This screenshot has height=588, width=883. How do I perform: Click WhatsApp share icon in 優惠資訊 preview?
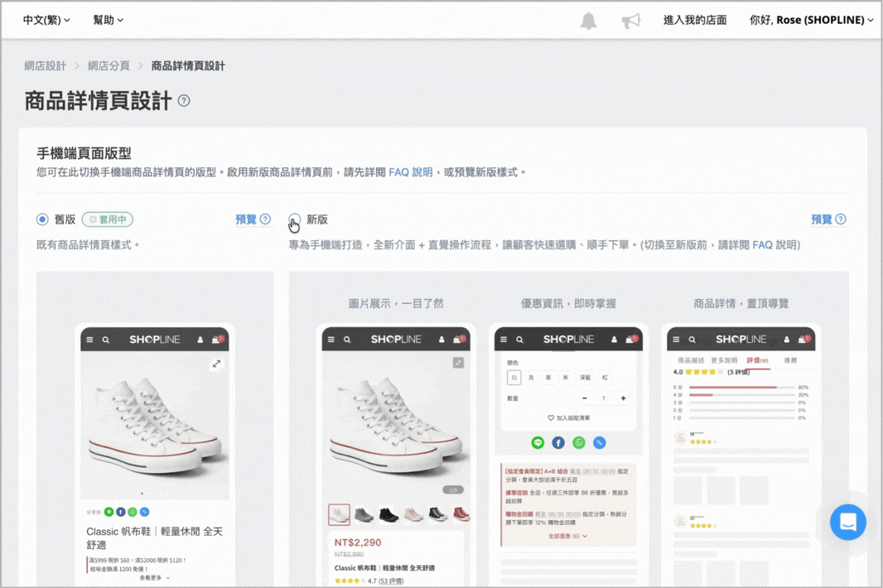coord(579,443)
